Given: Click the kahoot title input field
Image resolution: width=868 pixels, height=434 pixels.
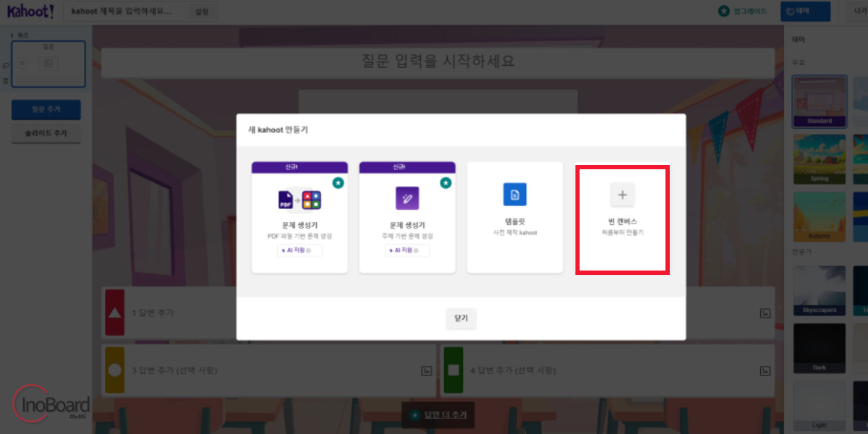Looking at the screenshot, I should (127, 12).
